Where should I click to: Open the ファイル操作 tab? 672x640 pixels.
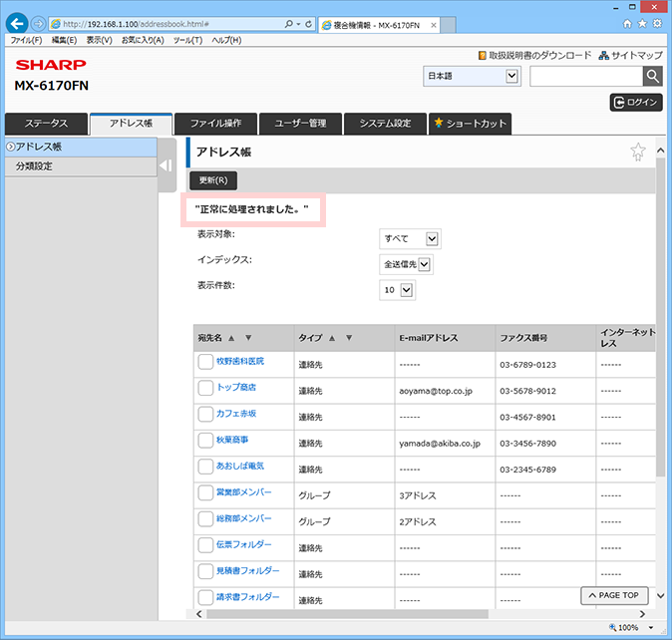(215, 124)
